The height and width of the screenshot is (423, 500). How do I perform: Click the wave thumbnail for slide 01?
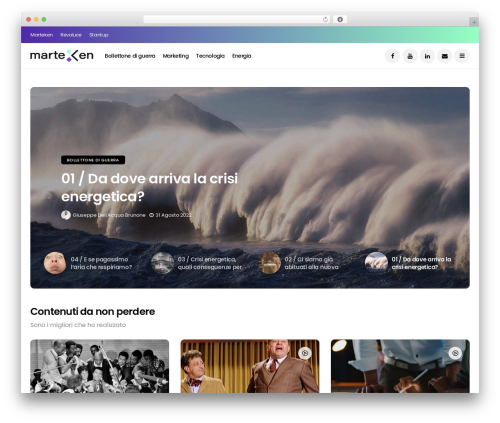pos(376,263)
